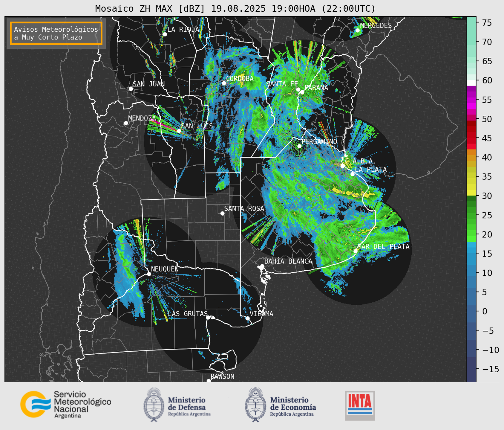Viewport: 504px width, 430px height.
Task: Click the MAR DEL PLATA city marker dot
Action: pyautogui.click(x=356, y=251)
